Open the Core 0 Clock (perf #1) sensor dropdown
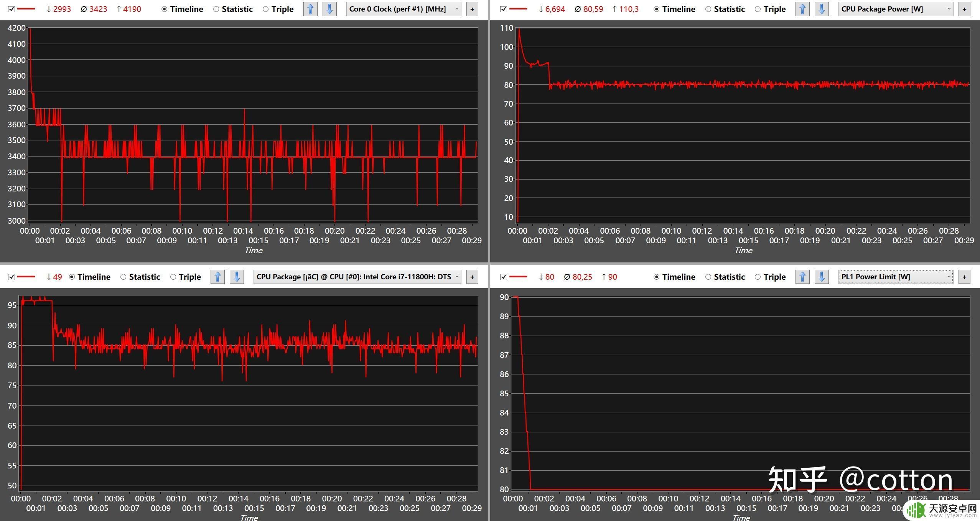This screenshot has height=521, width=980. point(404,9)
